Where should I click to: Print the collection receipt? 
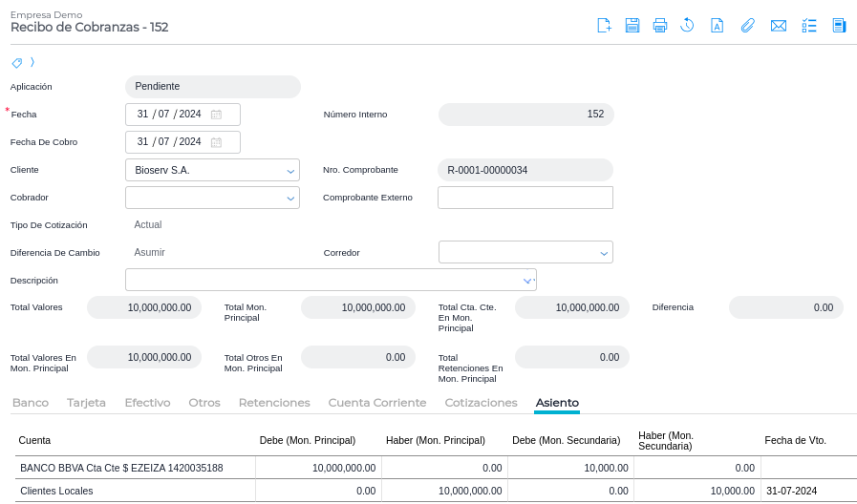[660, 26]
